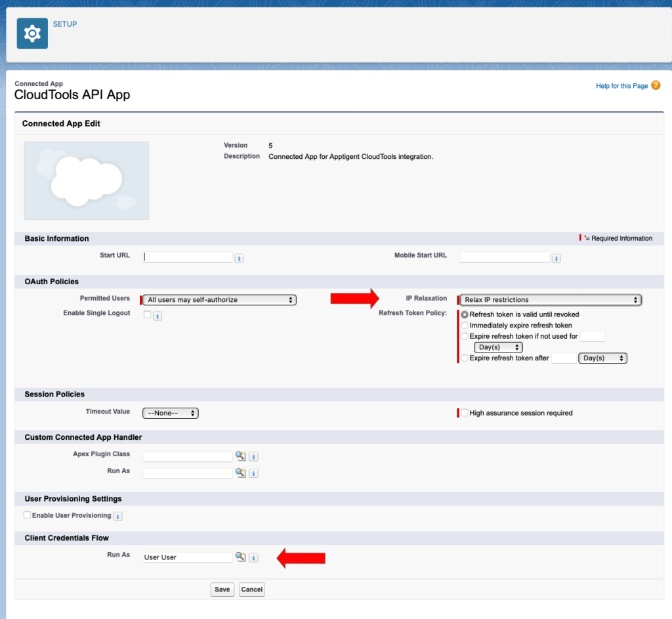Choose the Expire refresh token after option
672x619 pixels.
pyautogui.click(x=465, y=358)
